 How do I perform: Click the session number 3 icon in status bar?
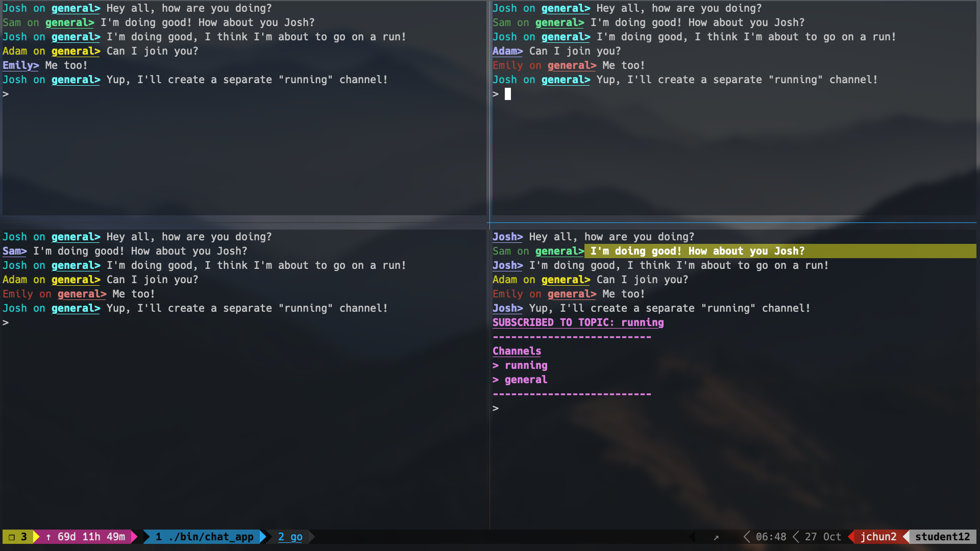tap(17, 537)
